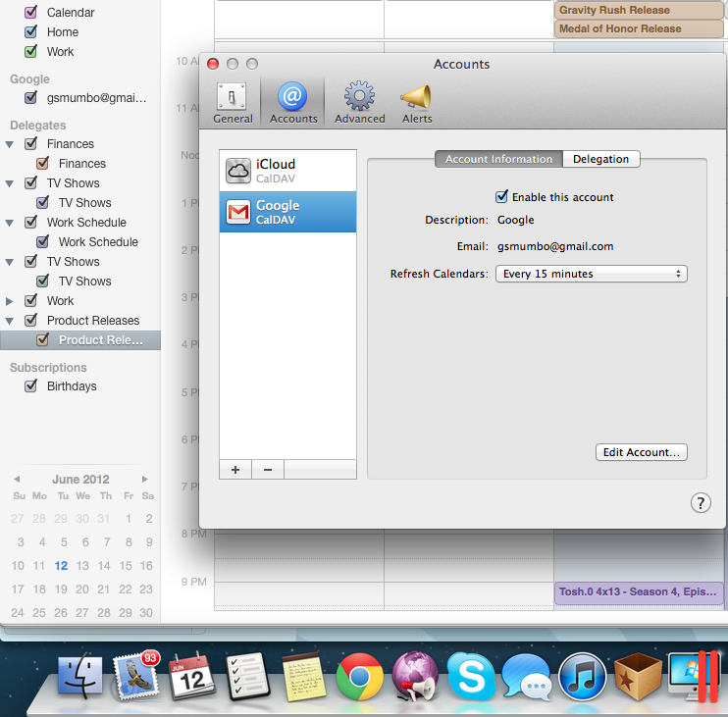The image size is (728, 717).
Task: Select the Accounts toolbar icon
Action: (x=293, y=103)
